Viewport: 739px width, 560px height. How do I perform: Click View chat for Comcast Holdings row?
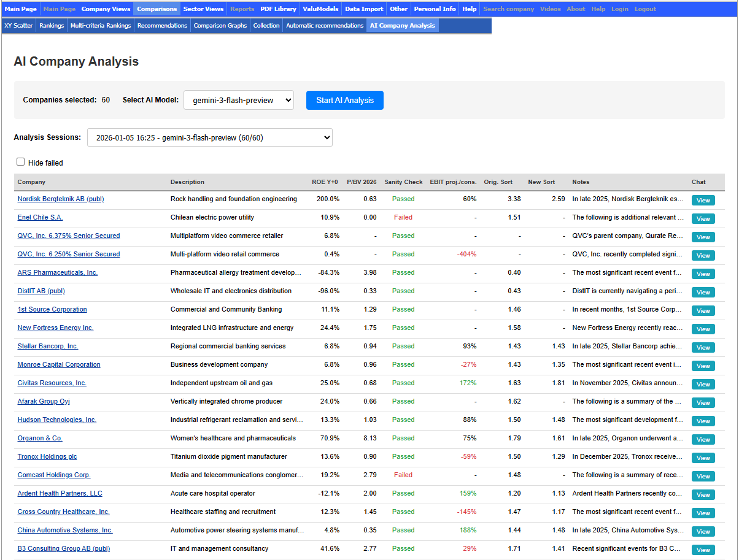pos(703,476)
